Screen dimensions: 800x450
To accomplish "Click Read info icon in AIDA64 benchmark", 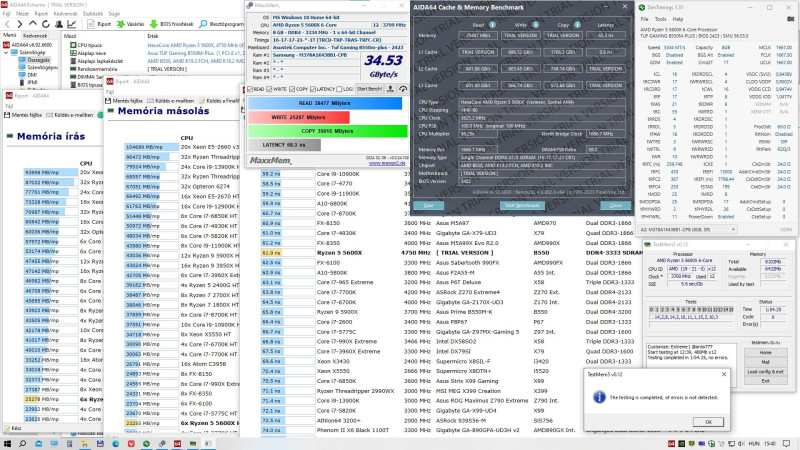I will coord(492,24).
